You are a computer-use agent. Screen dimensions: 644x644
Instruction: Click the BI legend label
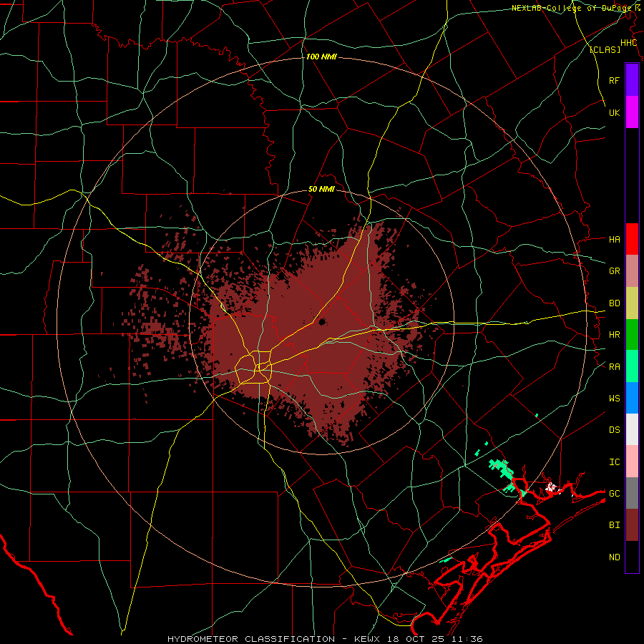tap(614, 525)
